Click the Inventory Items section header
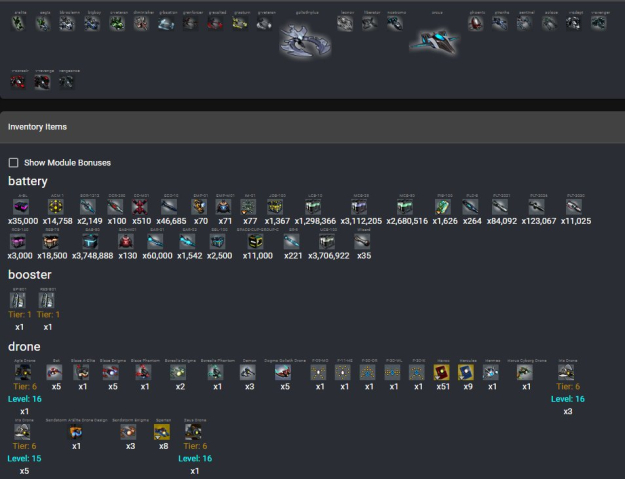625x479 pixels. point(38,127)
